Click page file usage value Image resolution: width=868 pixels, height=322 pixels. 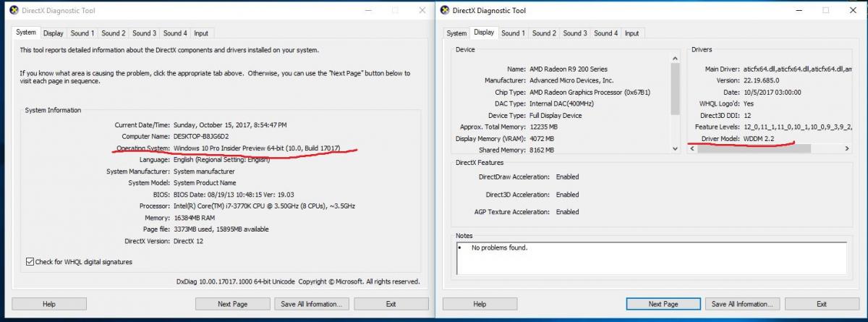click(x=221, y=229)
